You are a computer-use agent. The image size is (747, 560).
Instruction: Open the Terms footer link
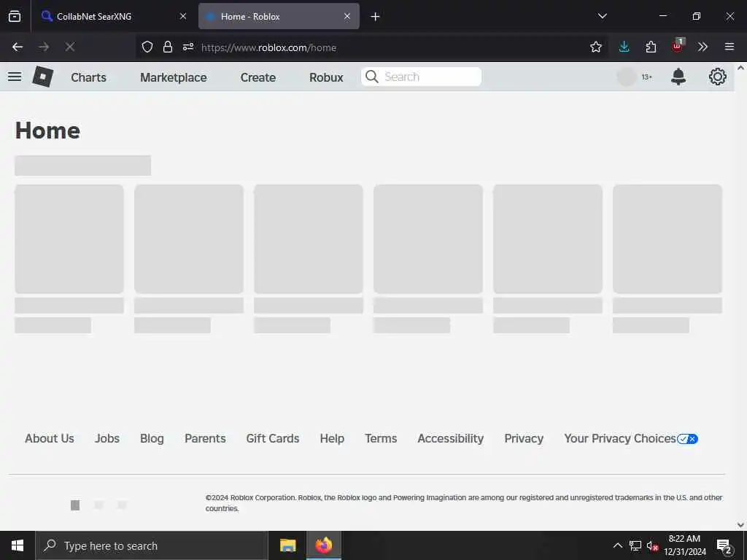[x=381, y=438]
